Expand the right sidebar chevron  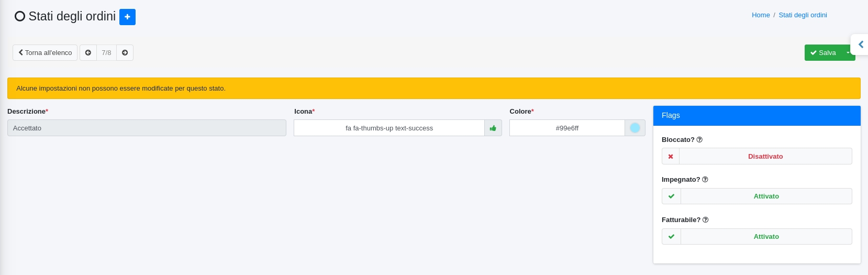861,45
